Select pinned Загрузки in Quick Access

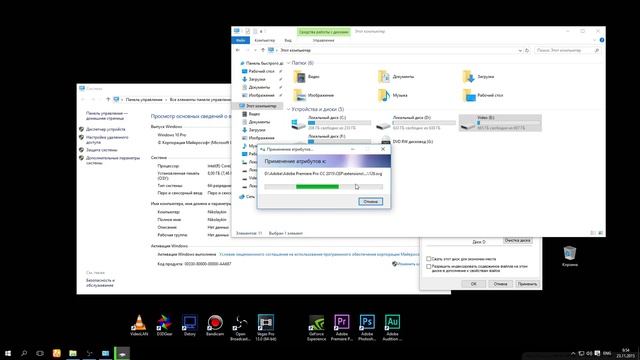[257, 79]
